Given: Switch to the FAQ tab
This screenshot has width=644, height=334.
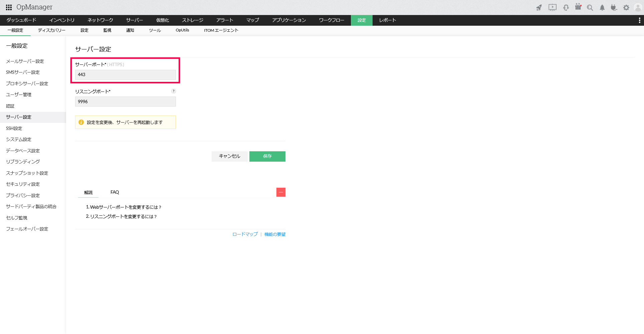Looking at the screenshot, I should 115,192.
